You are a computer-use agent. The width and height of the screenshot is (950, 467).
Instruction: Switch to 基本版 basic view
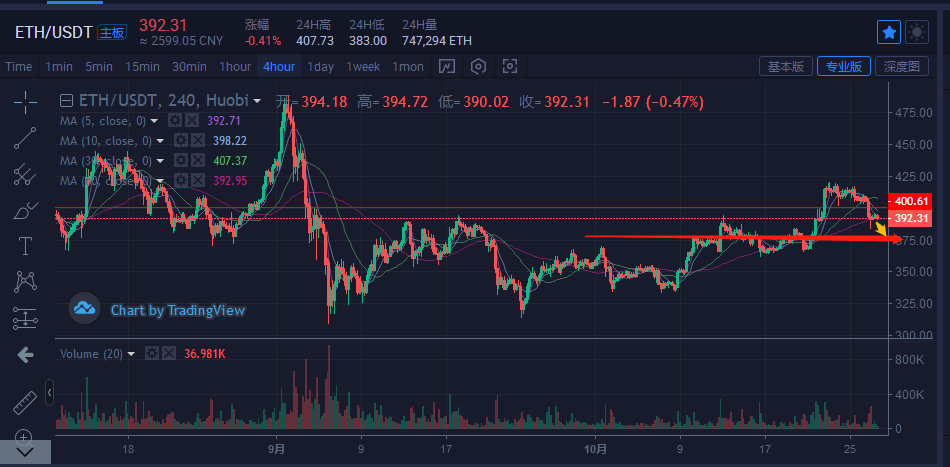[786, 67]
